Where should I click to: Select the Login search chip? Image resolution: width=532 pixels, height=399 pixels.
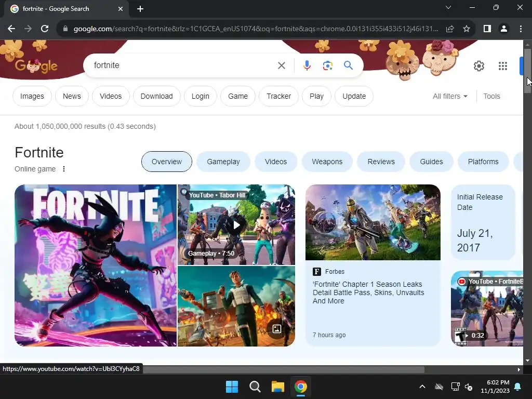click(201, 96)
